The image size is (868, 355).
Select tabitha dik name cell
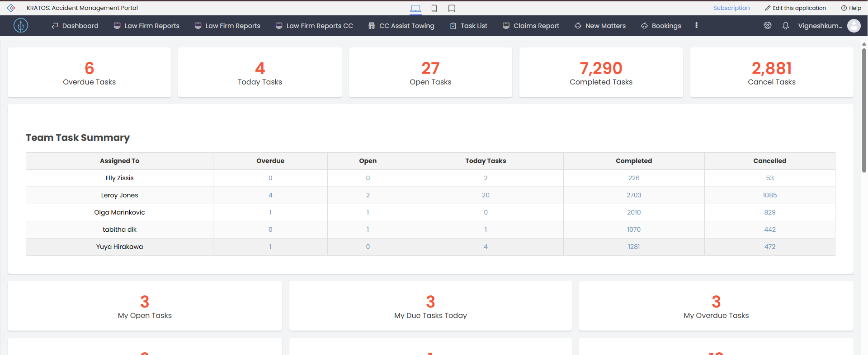119,229
